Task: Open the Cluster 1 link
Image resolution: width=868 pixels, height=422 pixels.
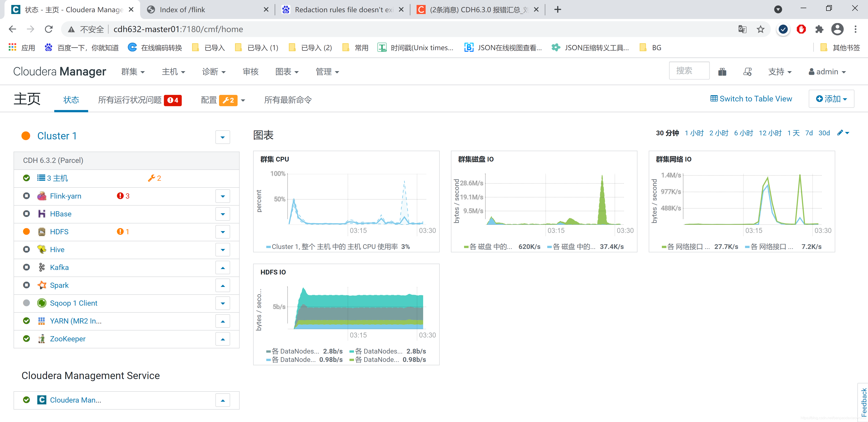Action: tap(57, 136)
